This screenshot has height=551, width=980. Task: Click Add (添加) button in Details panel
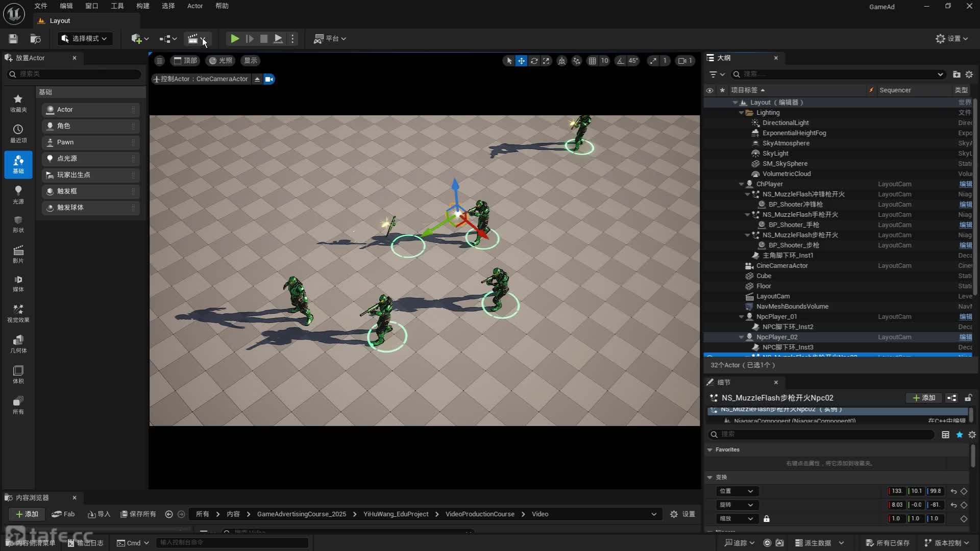coord(923,398)
